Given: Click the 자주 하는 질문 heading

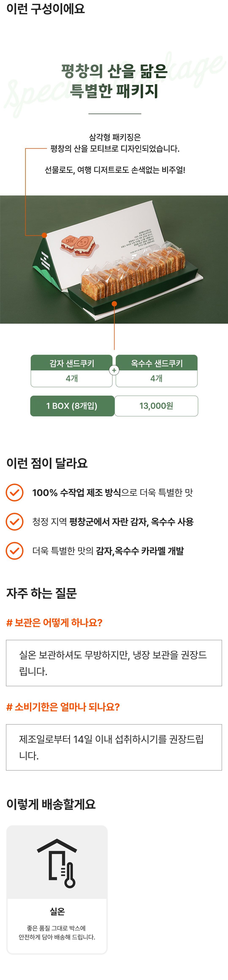Looking at the screenshot, I should point(42,593).
